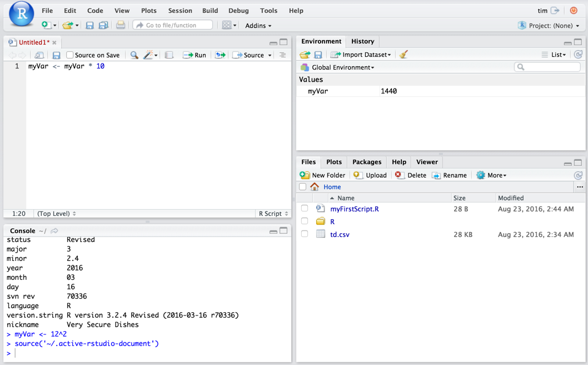Click the document outline icon in editor

click(283, 55)
